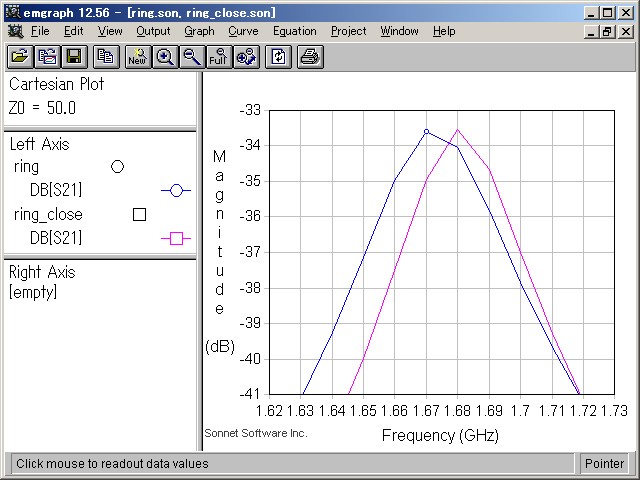Open the Output menu

pyautogui.click(x=153, y=31)
